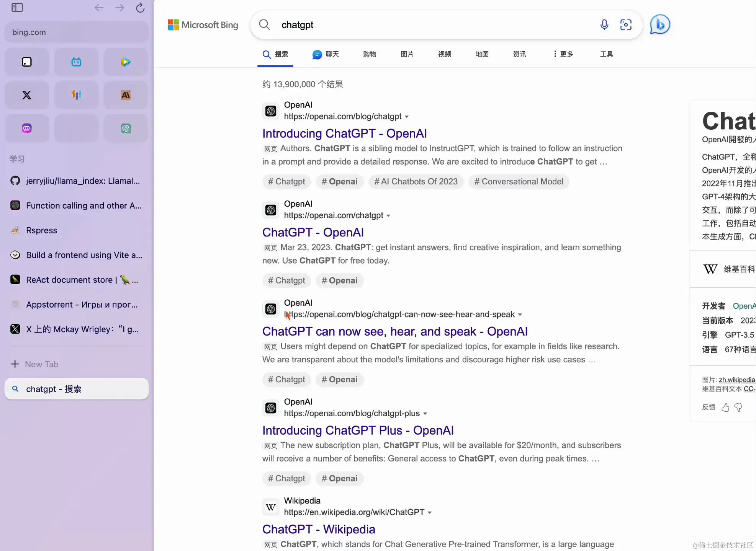Switch to the 图片 images tab
Screen dimensions: 756x551
pos(407,54)
